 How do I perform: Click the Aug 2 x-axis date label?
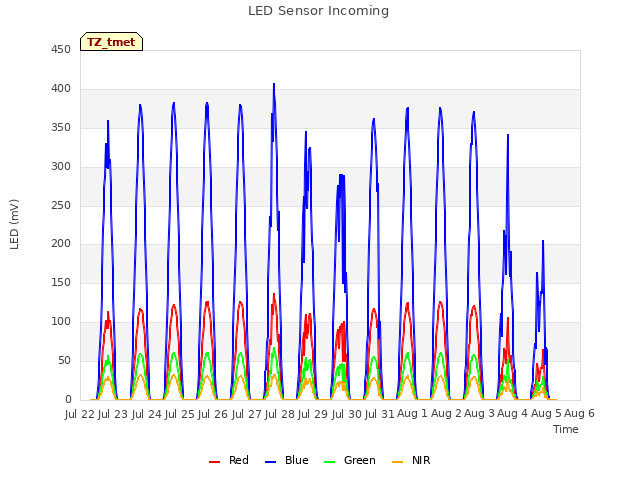tap(446, 414)
